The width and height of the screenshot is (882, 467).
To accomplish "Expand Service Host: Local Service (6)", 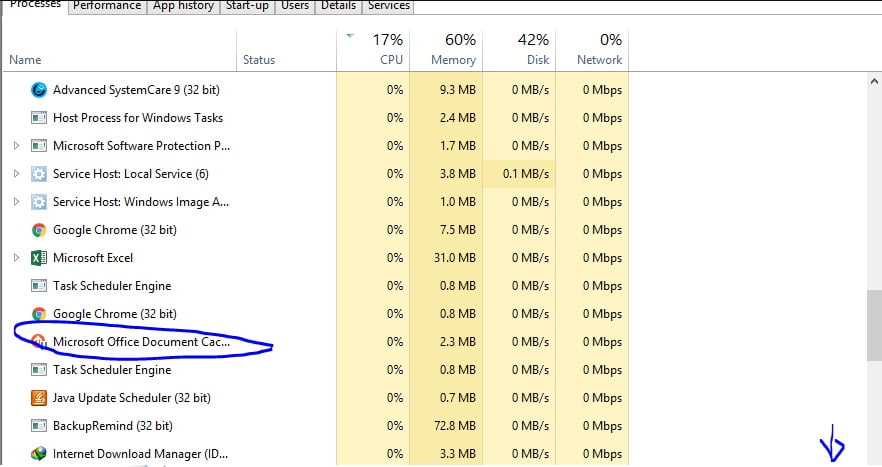I will click(16, 174).
